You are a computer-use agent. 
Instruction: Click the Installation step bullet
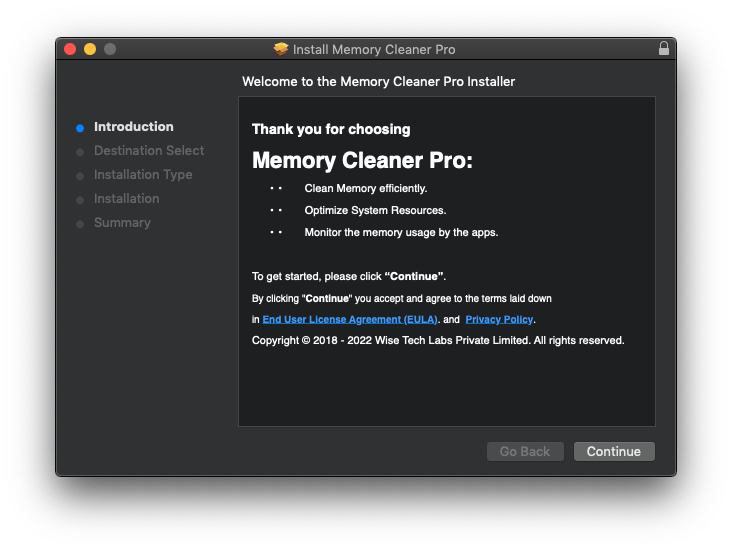click(80, 200)
